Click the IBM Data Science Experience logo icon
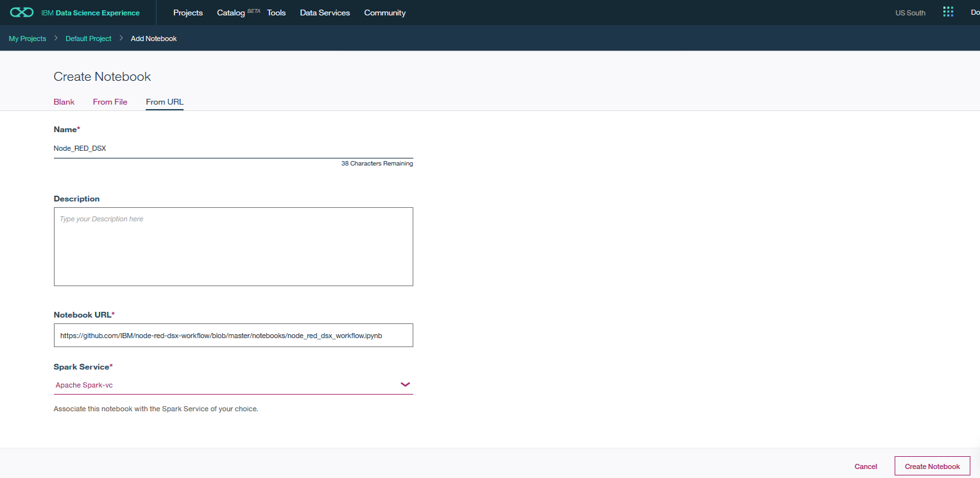Viewport: 980px width, 478px height. 22,12
